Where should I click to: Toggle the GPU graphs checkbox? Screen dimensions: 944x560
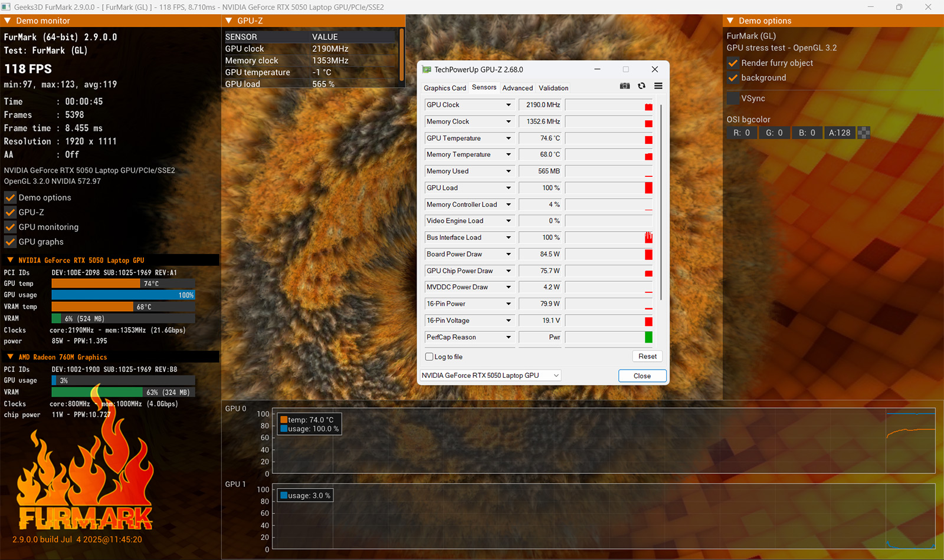(10, 242)
